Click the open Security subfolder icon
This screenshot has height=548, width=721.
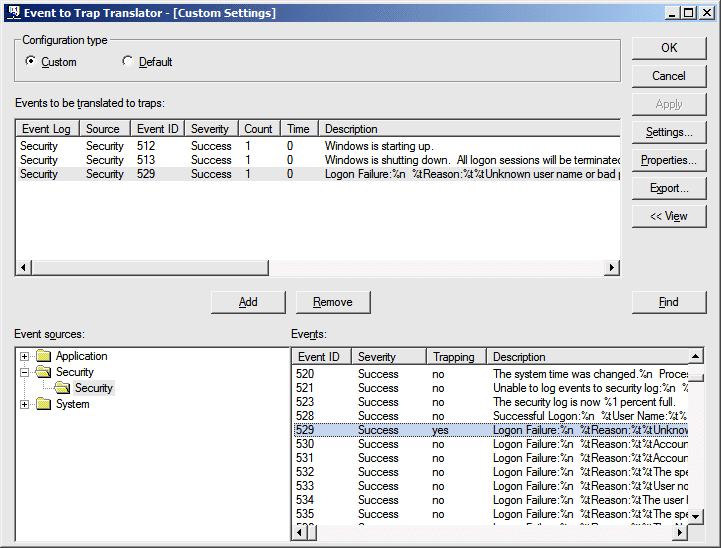62,388
